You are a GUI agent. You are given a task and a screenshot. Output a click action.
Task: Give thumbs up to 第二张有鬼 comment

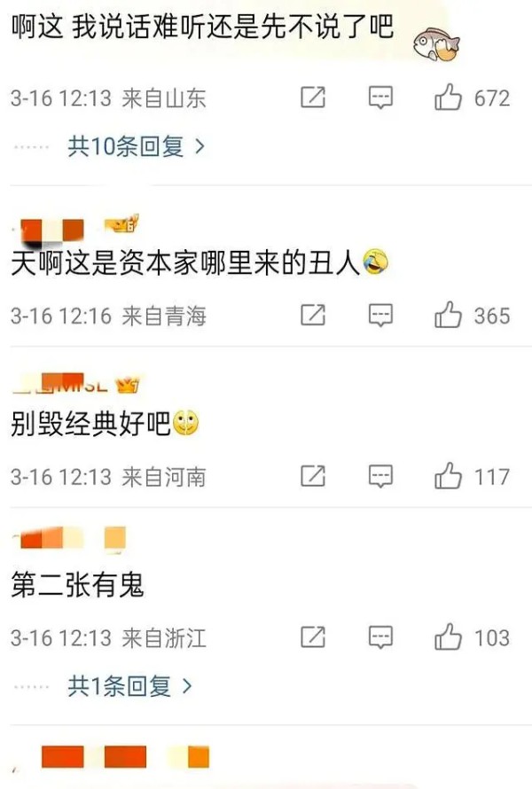448,637
